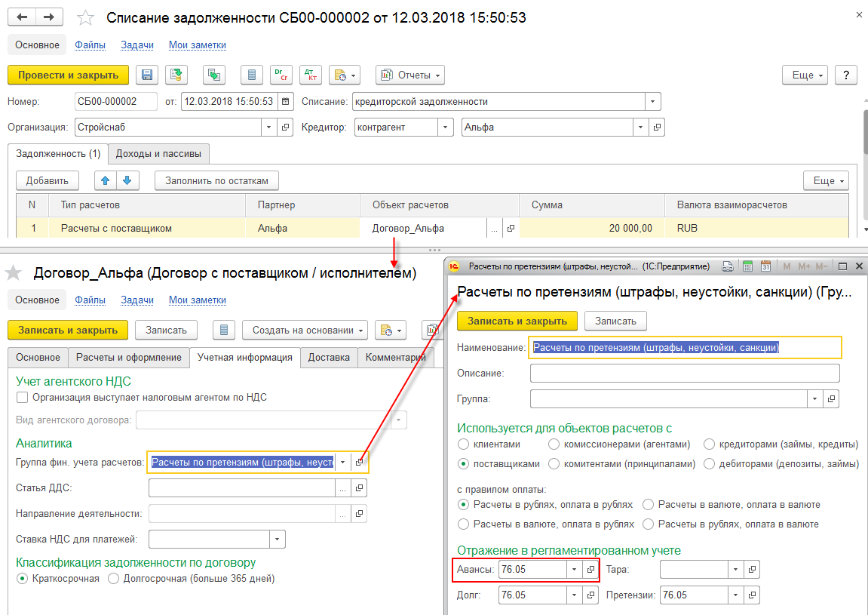Expand the Альфа creditor dropdown

pyautogui.click(x=640, y=128)
